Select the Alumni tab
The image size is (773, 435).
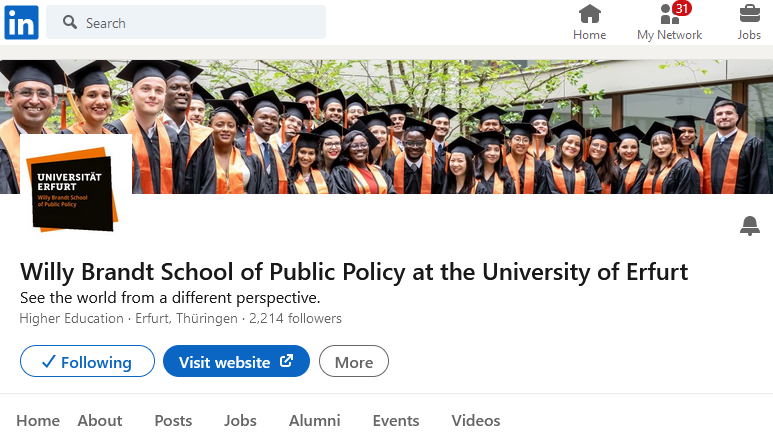(x=314, y=420)
